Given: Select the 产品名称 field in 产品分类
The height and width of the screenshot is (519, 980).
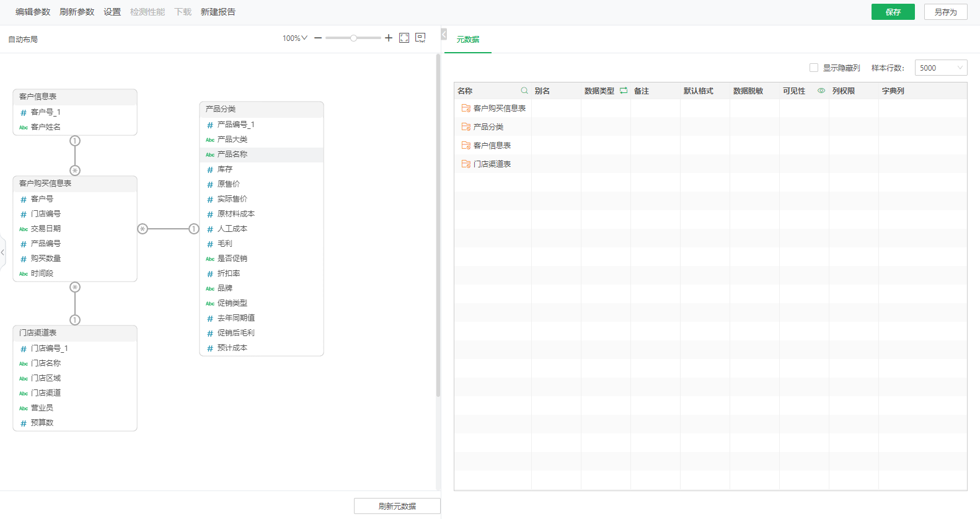Looking at the screenshot, I should click(232, 154).
